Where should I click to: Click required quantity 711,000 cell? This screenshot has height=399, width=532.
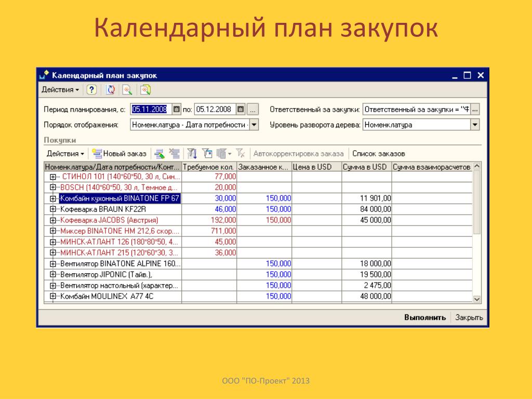[209, 231]
